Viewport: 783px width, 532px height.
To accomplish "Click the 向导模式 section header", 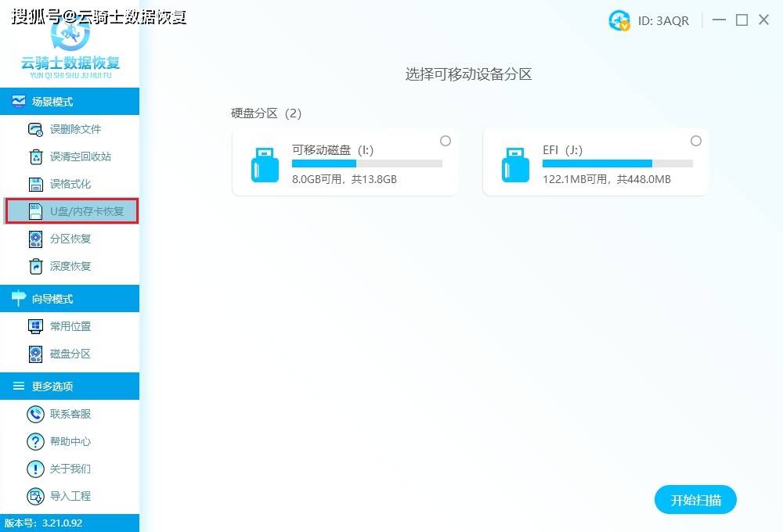I will pos(70,298).
